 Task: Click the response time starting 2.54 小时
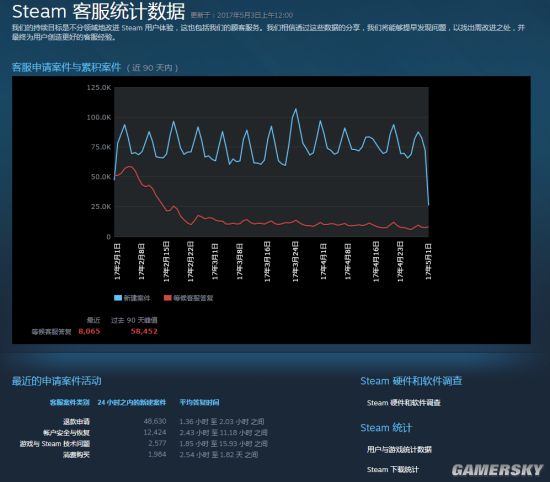click(219, 455)
